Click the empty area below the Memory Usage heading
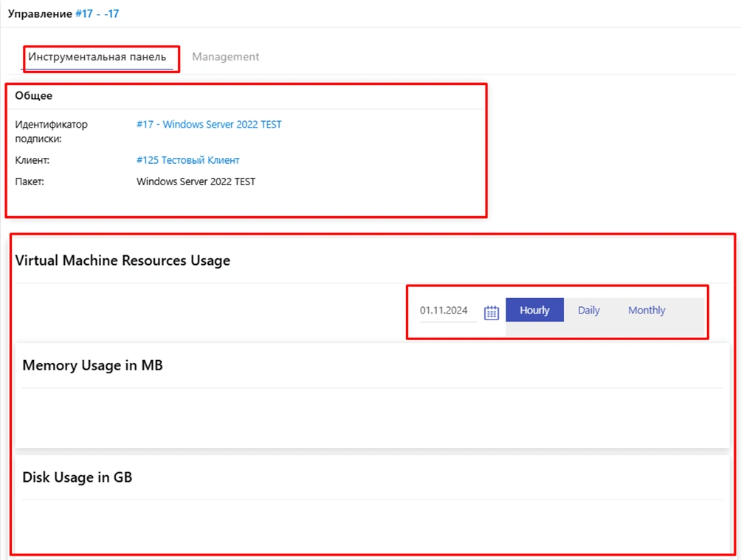The width and height of the screenshot is (741, 560). pyautogui.click(x=369, y=417)
